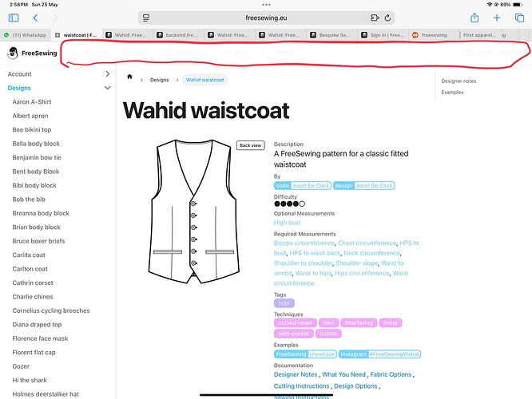
Task: Click the home breadcrumb icon
Action: tap(129, 80)
